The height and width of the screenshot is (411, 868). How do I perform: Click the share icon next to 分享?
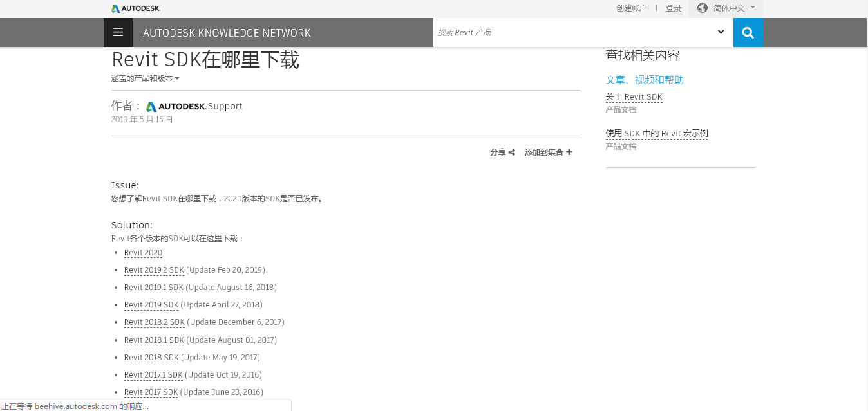coord(512,152)
